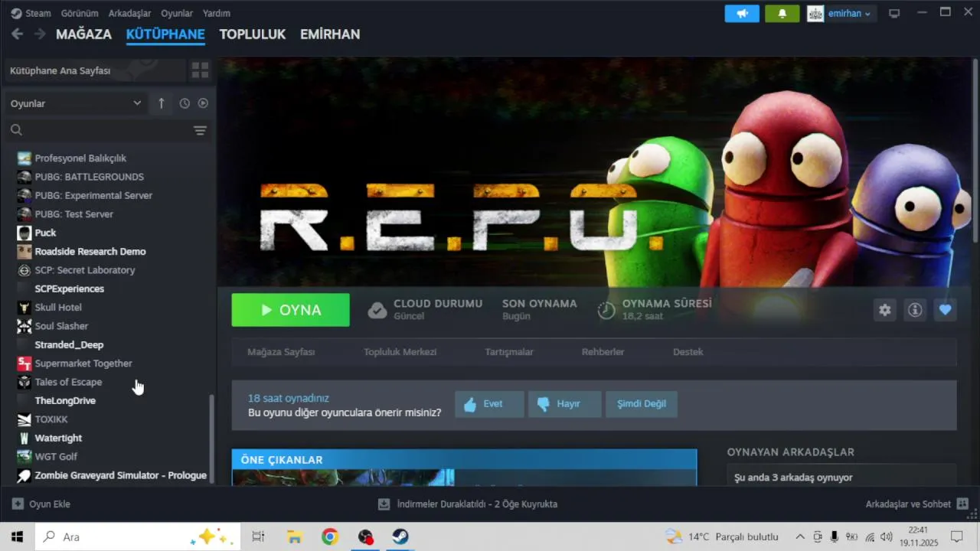Open the Arkadaşlar menu
This screenshot has width=980, height=551.
pos(129,13)
